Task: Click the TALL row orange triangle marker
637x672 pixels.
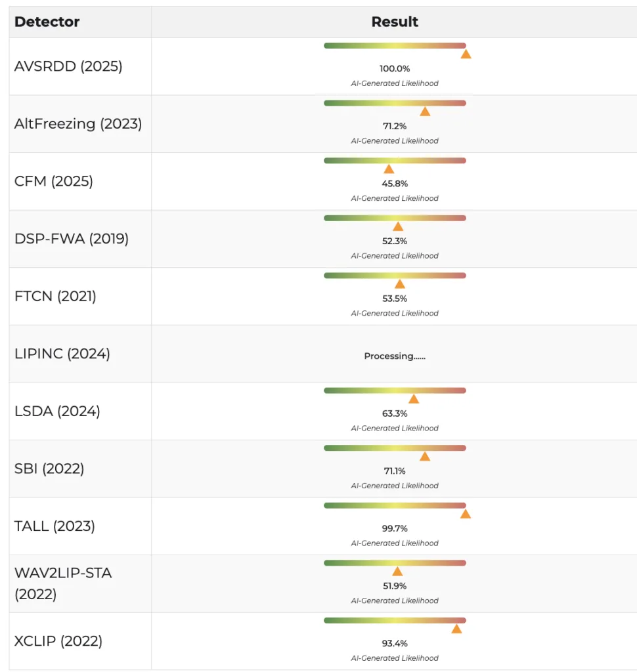Action: point(466,514)
